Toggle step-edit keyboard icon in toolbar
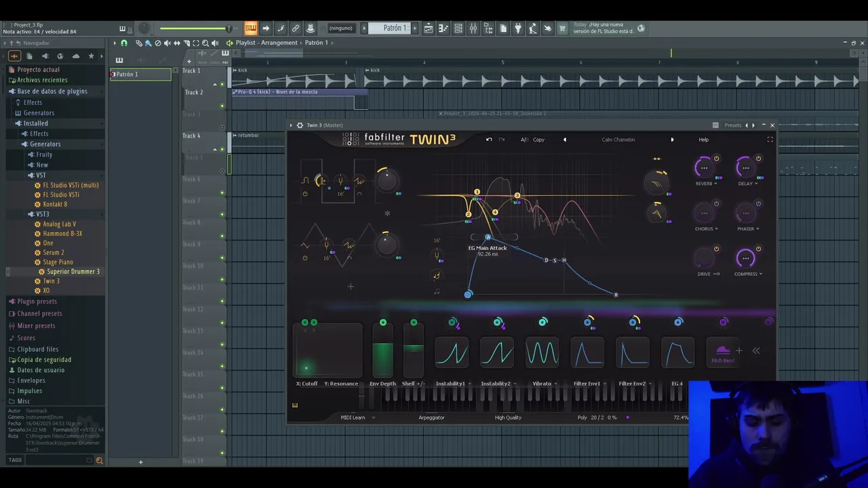Screen dimensions: 868x488 [x=251, y=28]
